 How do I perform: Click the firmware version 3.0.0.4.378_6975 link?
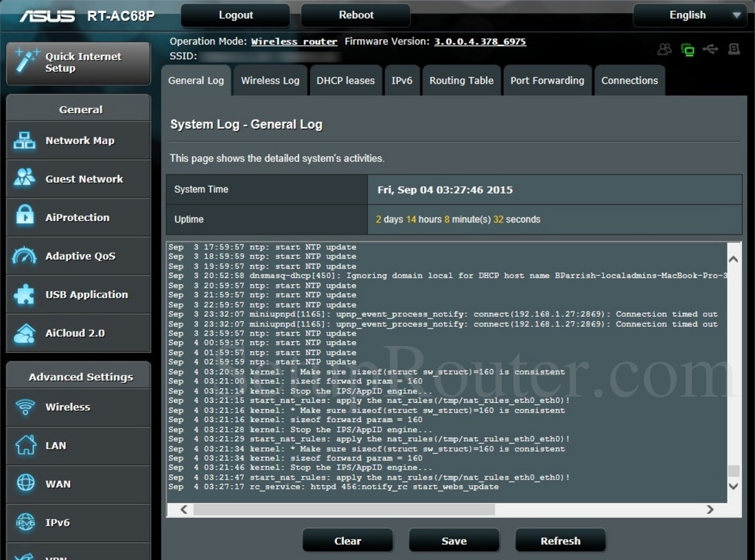[480, 41]
